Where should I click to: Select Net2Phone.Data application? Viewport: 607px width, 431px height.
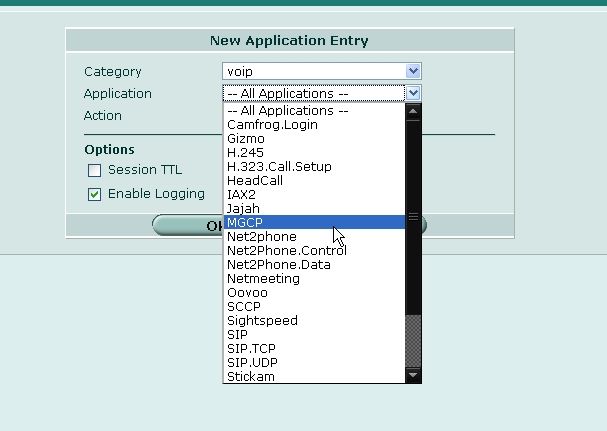(x=314, y=264)
